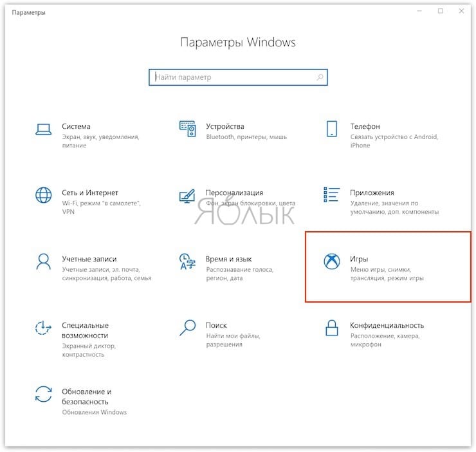Click the text Найти мои файлы, разрешения
Screen dimensions: 476x452
pos(233,340)
